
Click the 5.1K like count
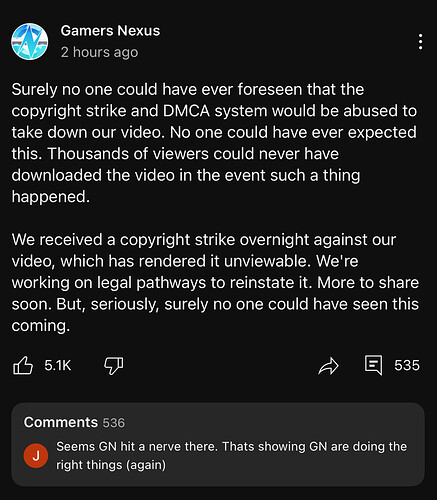point(58,365)
